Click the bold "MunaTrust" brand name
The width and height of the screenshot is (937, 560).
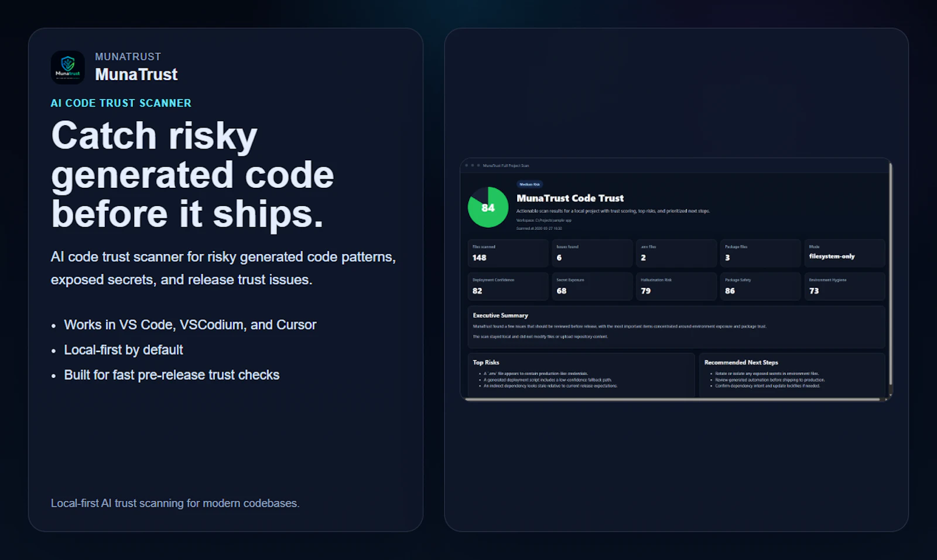coord(136,74)
